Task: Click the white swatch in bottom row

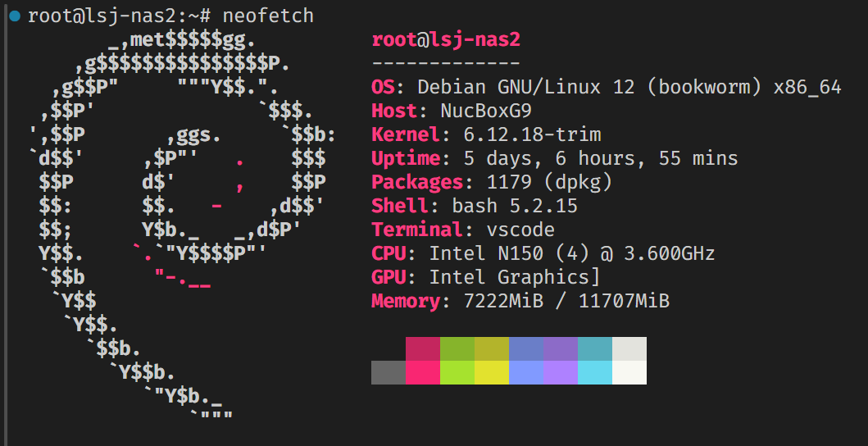Action: tap(629, 372)
